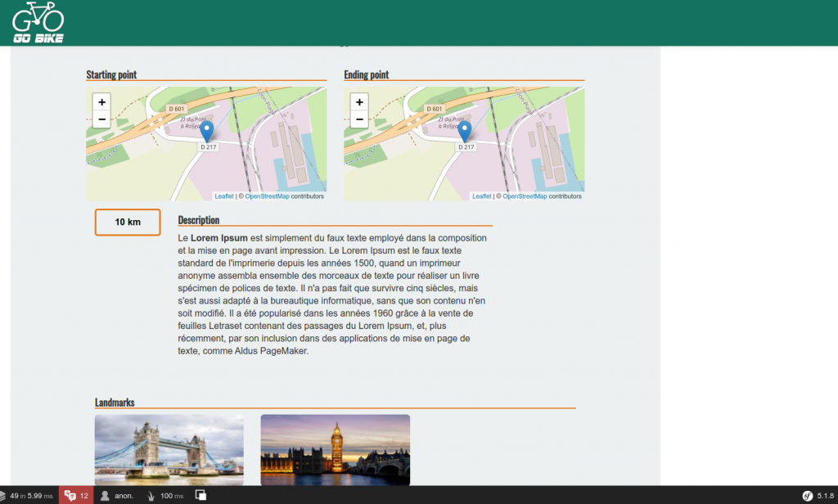Open the translation panel showing 12 messages
838x504 pixels.
[x=77, y=495]
